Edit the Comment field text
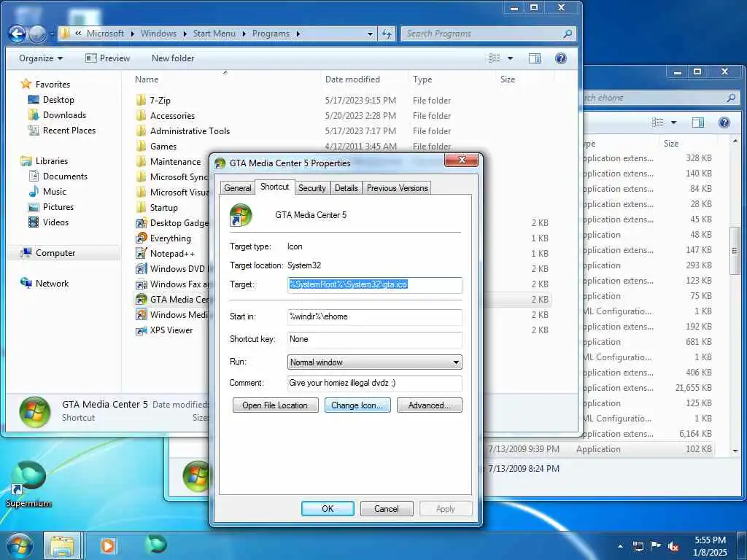The width and height of the screenshot is (747, 560). [x=374, y=384]
